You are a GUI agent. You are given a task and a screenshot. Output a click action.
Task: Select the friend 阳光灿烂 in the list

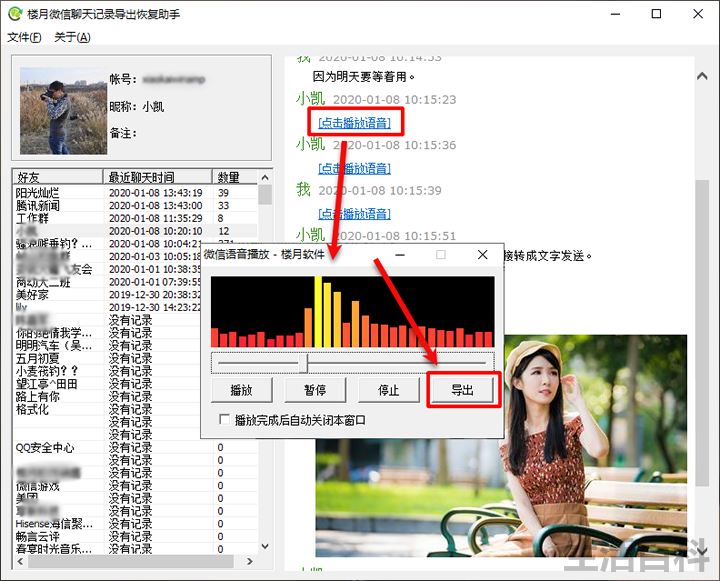click(37, 193)
